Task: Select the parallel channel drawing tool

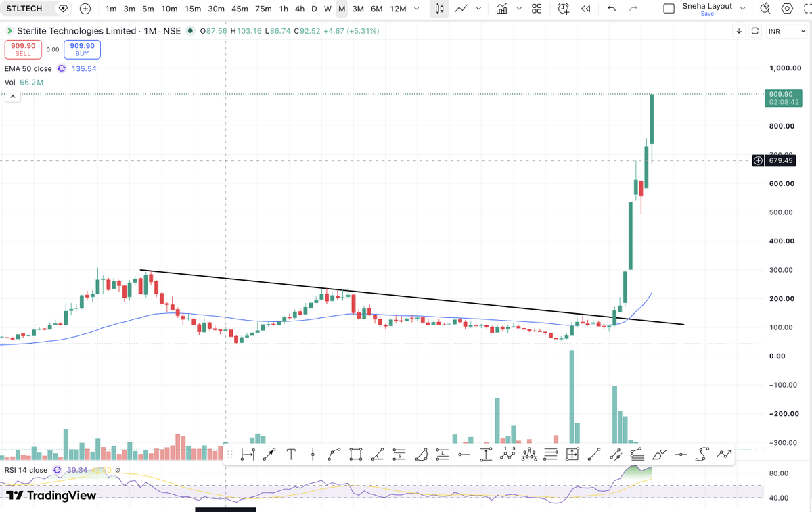Action: tap(616, 455)
